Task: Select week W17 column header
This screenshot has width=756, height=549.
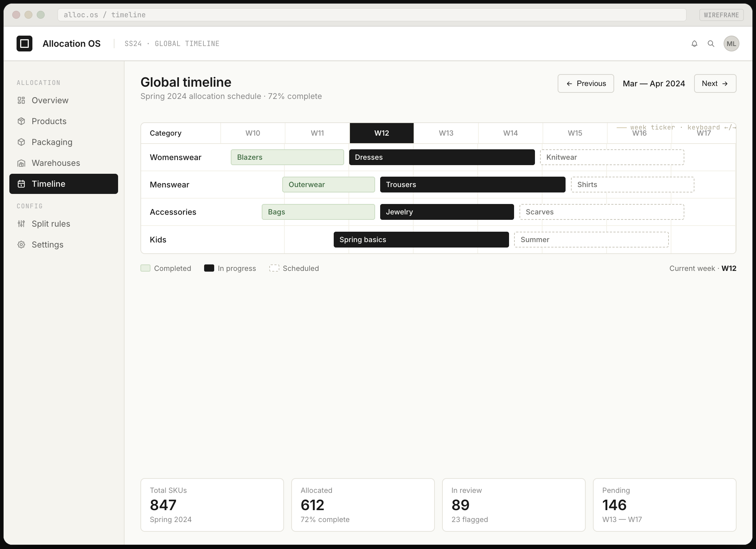Action: (x=704, y=133)
